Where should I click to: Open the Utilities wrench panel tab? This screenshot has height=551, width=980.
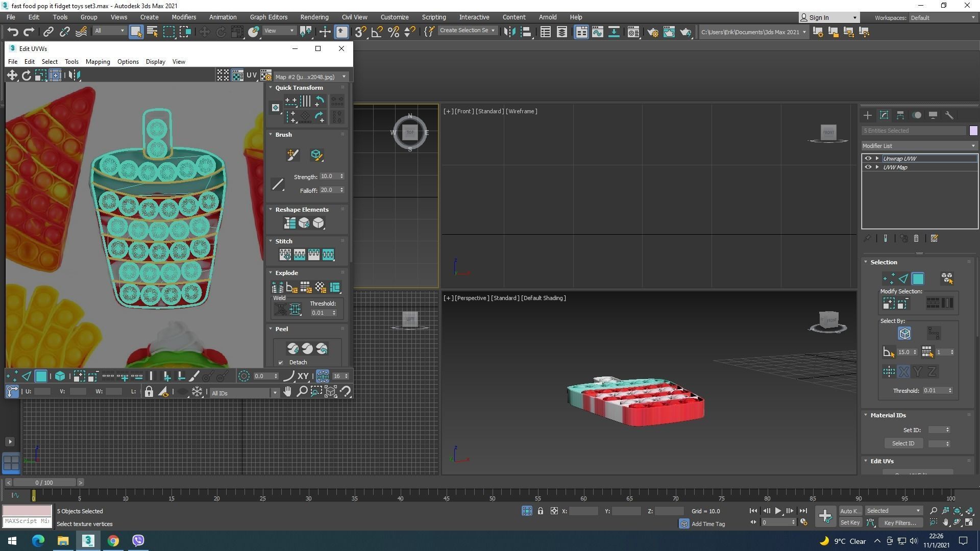[949, 115]
